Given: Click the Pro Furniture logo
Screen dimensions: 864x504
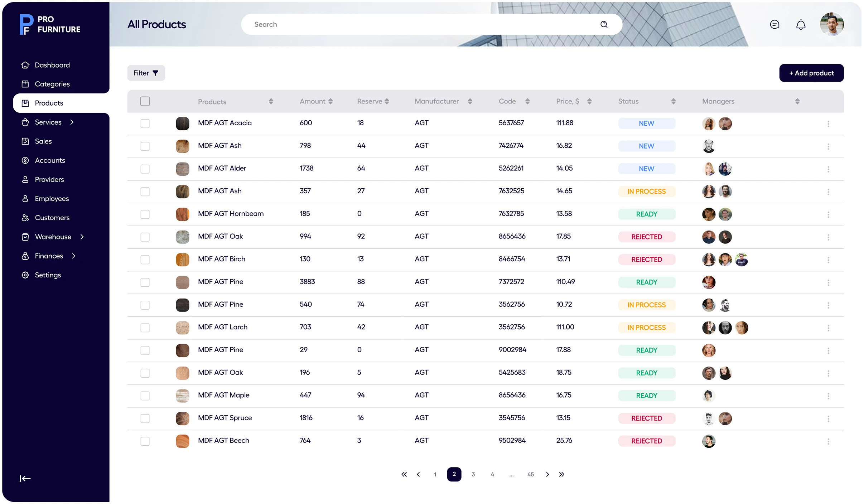Looking at the screenshot, I should tap(50, 24).
